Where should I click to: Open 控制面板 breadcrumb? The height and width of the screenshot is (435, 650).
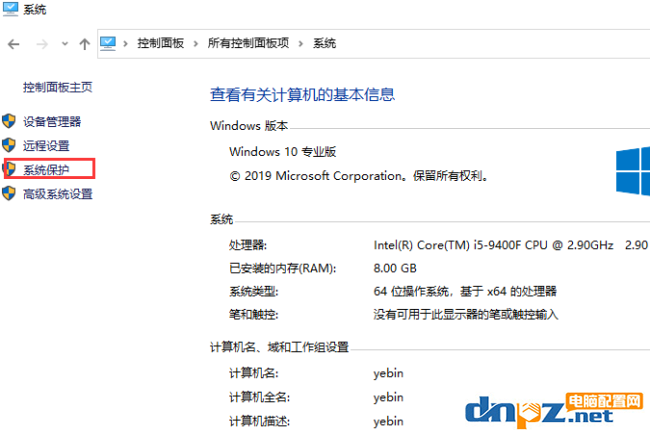coord(161,43)
